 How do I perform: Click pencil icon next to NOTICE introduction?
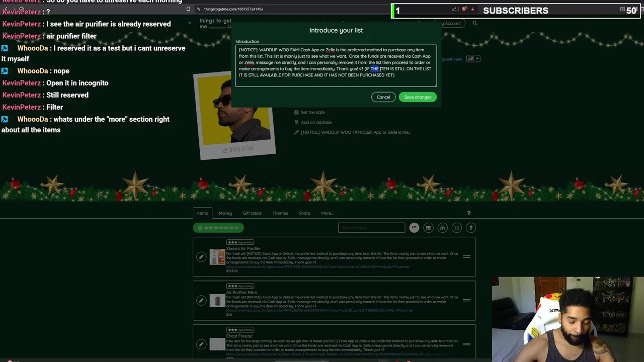(296, 132)
